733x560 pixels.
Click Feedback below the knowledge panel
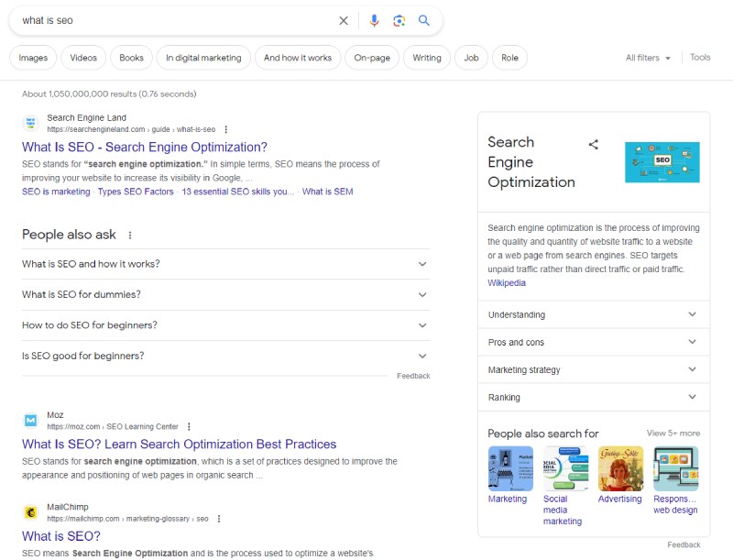pyautogui.click(x=684, y=545)
